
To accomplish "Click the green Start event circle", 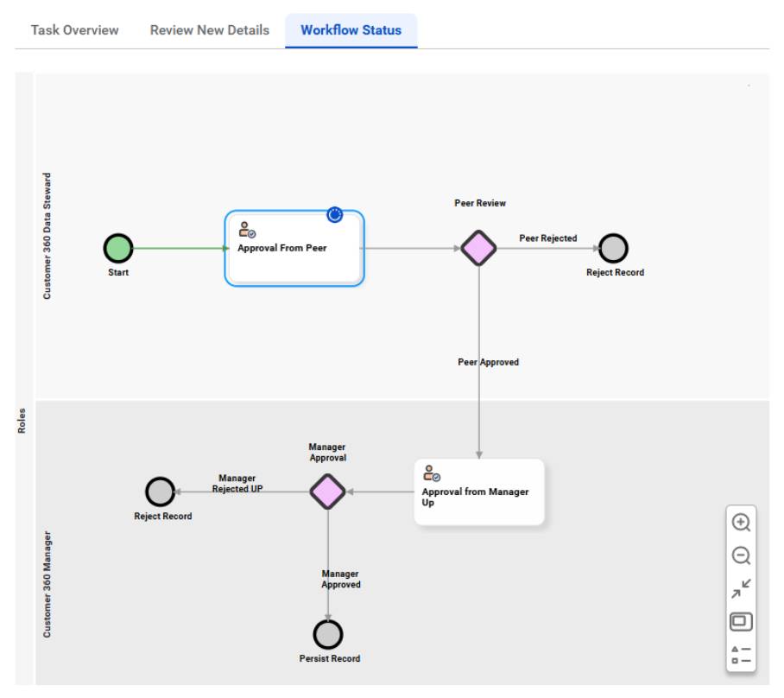I will [x=118, y=248].
